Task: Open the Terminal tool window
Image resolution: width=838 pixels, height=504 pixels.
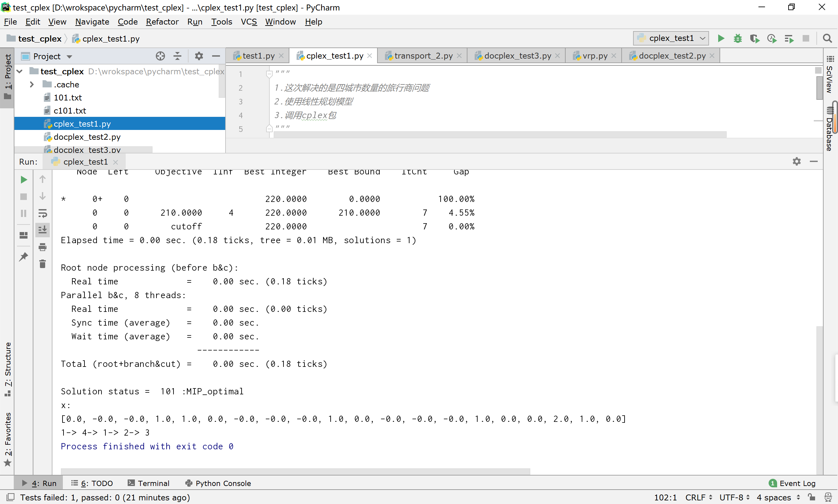Action: (148, 483)
